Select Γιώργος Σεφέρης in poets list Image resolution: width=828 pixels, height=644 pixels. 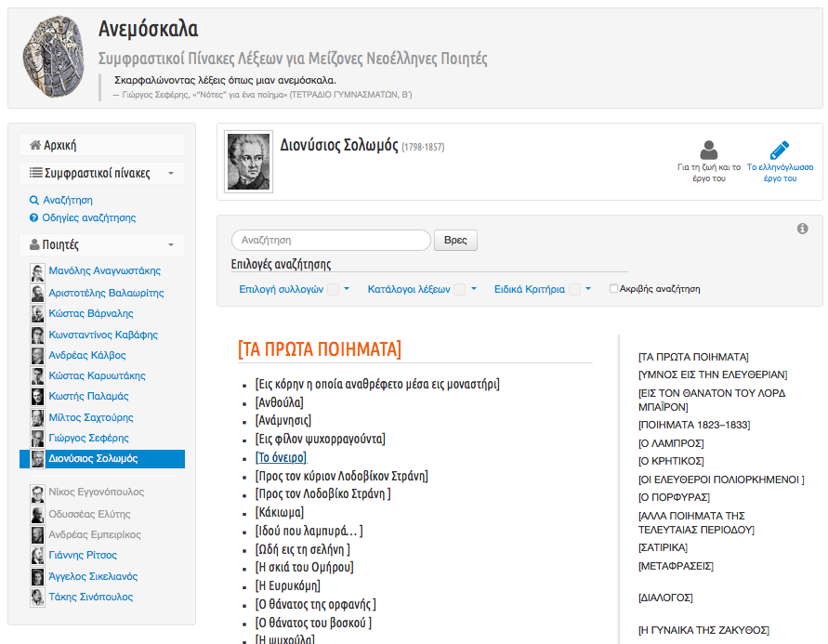pos(88,438)
